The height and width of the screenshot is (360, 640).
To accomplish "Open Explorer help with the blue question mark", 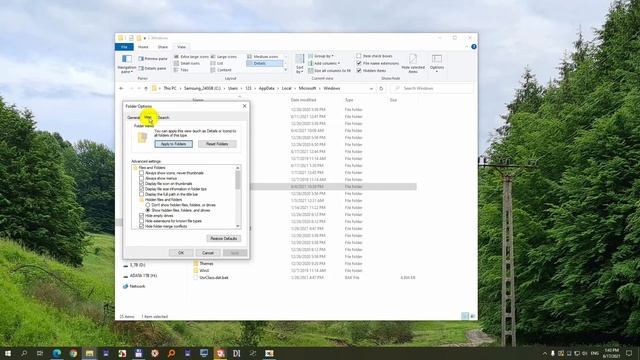I will pyautogui.click(x=474, y=47).
